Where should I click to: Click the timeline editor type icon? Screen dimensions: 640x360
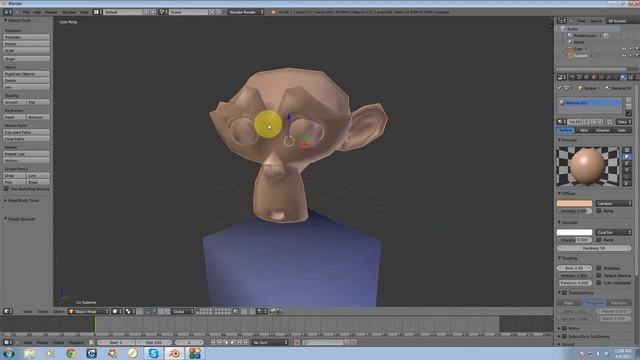click(x=7, y=342)
